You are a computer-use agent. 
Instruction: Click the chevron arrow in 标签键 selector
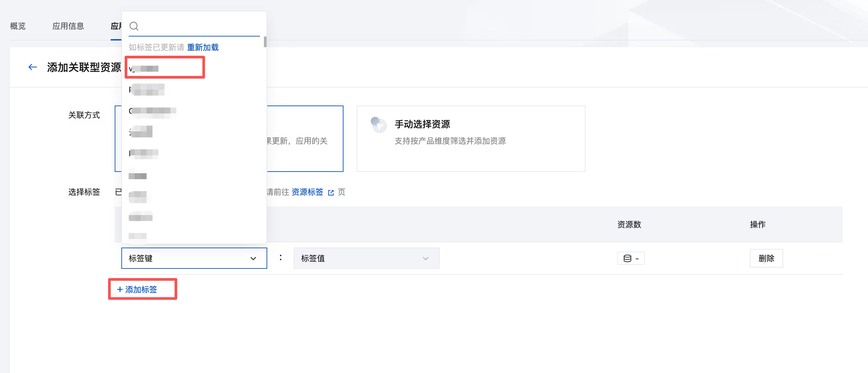coord(253,258)
